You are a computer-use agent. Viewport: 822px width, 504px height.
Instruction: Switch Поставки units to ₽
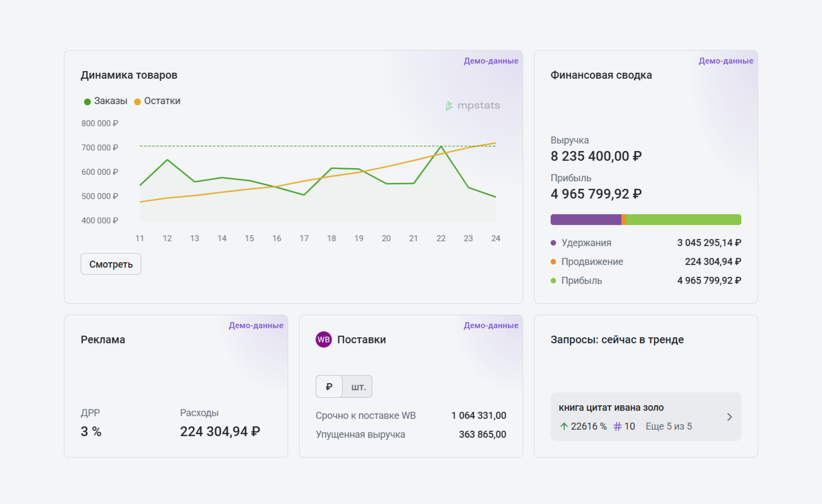tap(329, 387)
